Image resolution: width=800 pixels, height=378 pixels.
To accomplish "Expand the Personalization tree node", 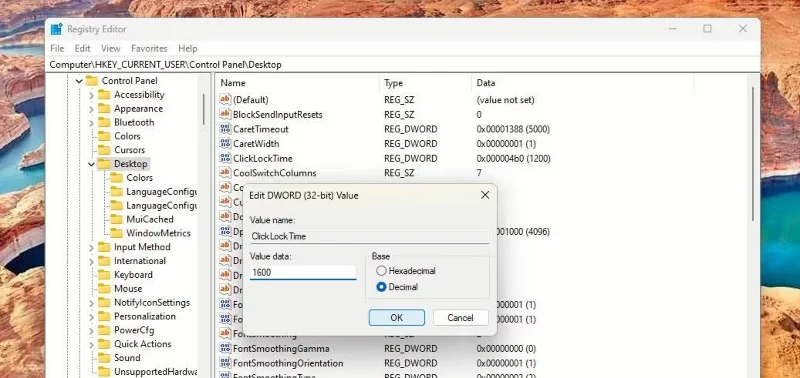I will point(91,317).
